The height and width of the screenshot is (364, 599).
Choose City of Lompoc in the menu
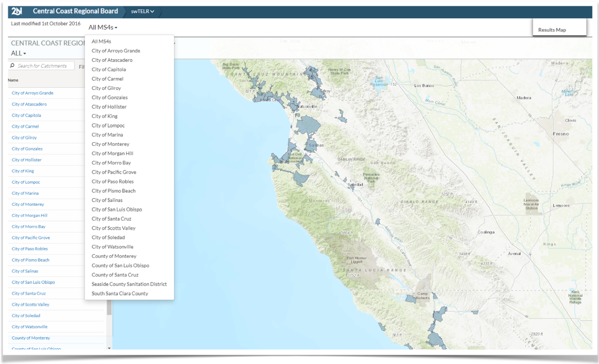pyautogui.click(x=108, y=125)
